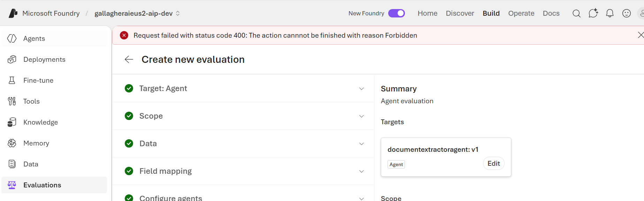Image resolution: width=644 pixels, height=201 pixels.
Task: Toggle the New Foundry switch
Action: (x=397, y=13)
